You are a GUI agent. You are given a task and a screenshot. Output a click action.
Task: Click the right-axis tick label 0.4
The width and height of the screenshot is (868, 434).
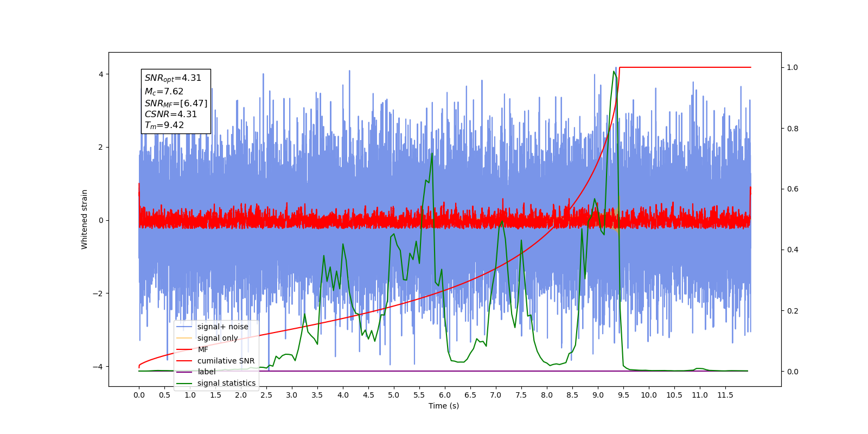(793, 250)
